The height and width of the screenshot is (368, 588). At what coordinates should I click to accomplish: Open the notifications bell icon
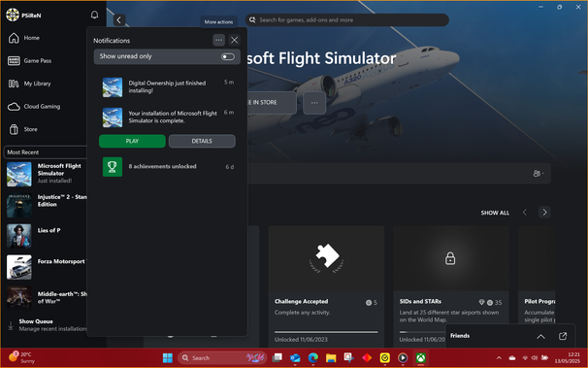pos(94,15)
